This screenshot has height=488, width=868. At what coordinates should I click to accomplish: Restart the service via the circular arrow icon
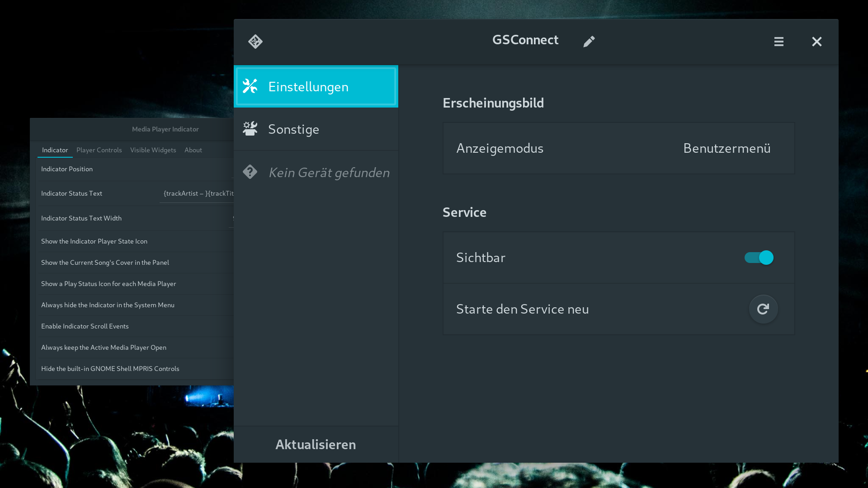click(763, 309)
